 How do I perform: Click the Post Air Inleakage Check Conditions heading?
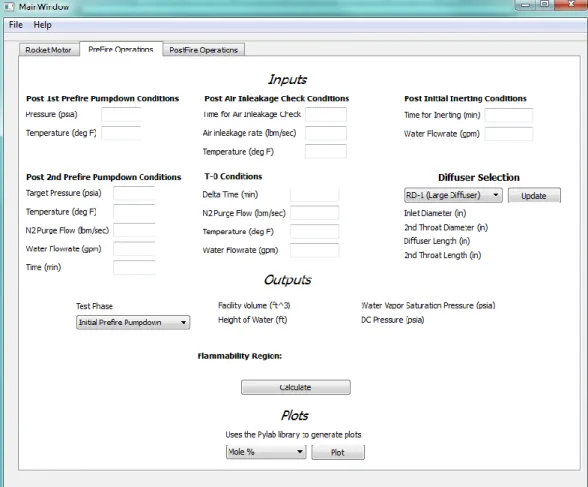click(x=277, y=99)
